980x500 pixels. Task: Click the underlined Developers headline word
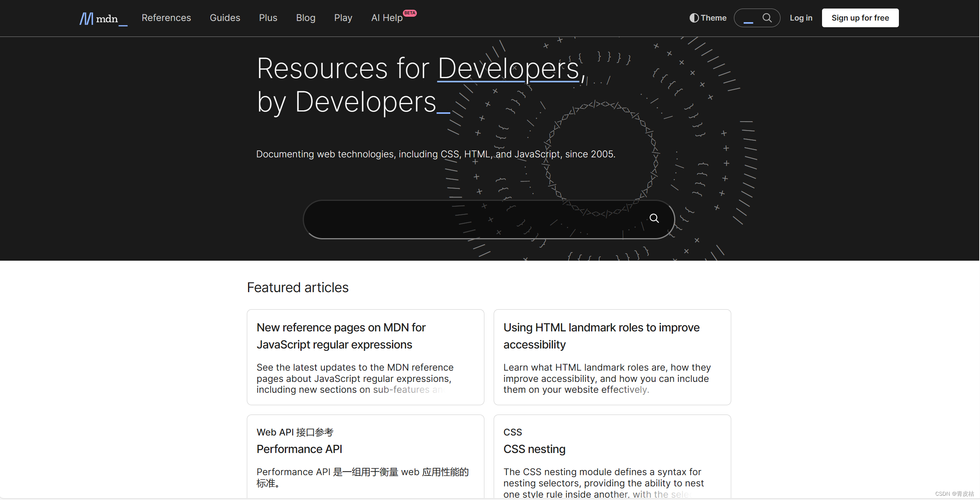[x=508, y=68]
